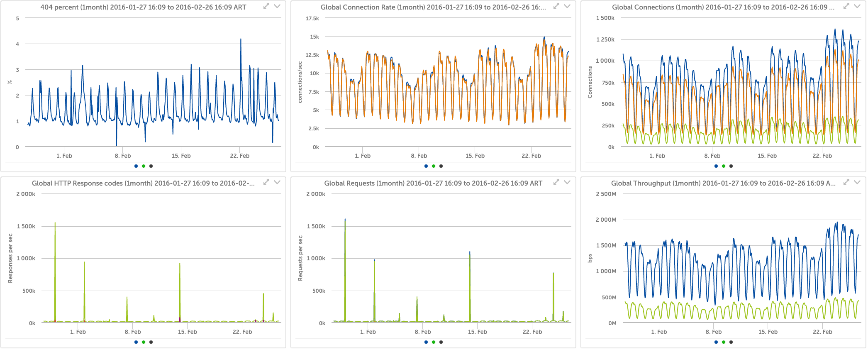
Task: Click blue legend dot under HTTP Response codes
Action: tap(136, 342)
